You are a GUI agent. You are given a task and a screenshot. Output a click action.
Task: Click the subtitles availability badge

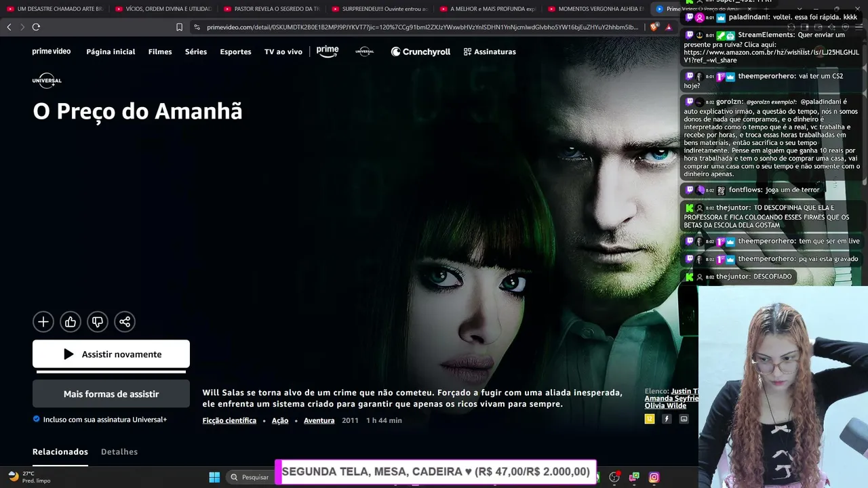point(684,419)
